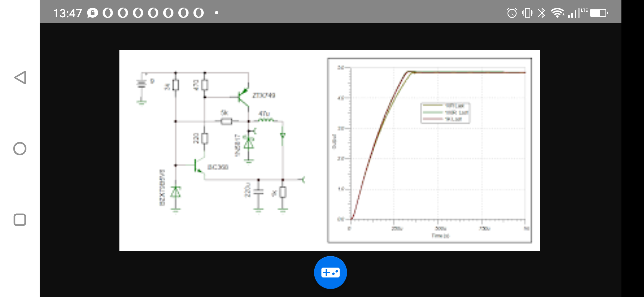Tap the Wi-Fi status icon
The image size is (644, 297).
[557, 13]
